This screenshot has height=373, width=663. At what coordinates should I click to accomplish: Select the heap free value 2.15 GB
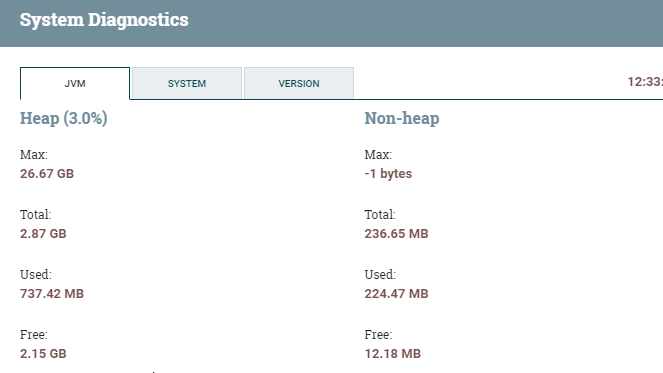(x=43, y=354)
